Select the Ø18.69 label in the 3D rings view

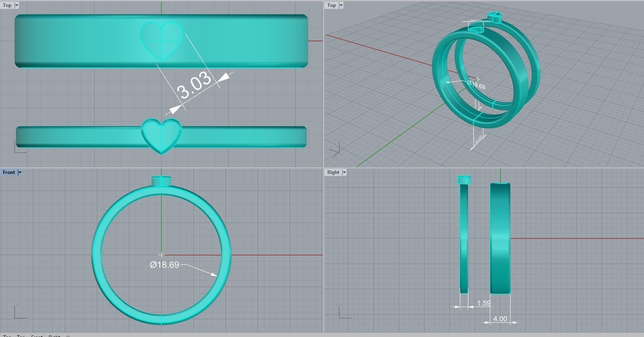click(476, 85)
